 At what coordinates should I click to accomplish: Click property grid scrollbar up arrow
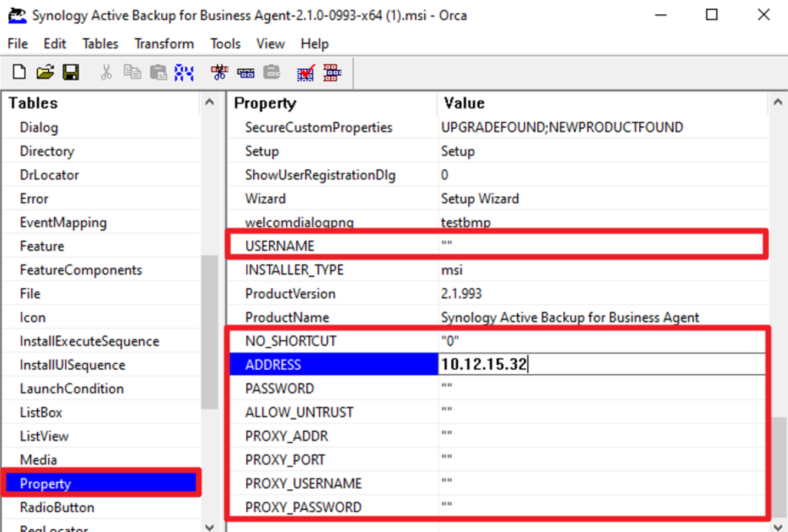(778, 102)
